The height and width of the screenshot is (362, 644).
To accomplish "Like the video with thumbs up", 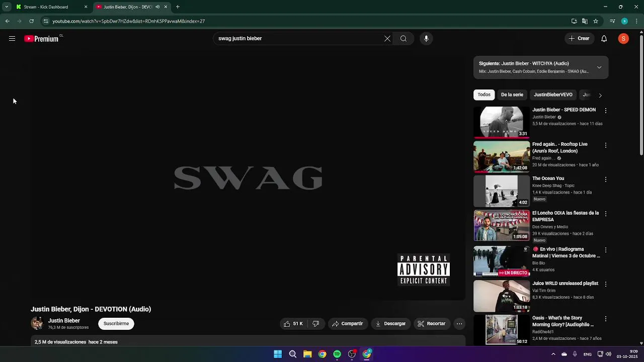I will click(x=293, y=324).
